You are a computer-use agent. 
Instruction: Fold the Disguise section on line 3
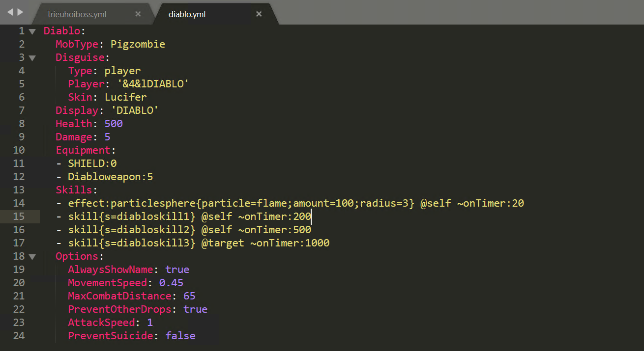click(32, 58)
